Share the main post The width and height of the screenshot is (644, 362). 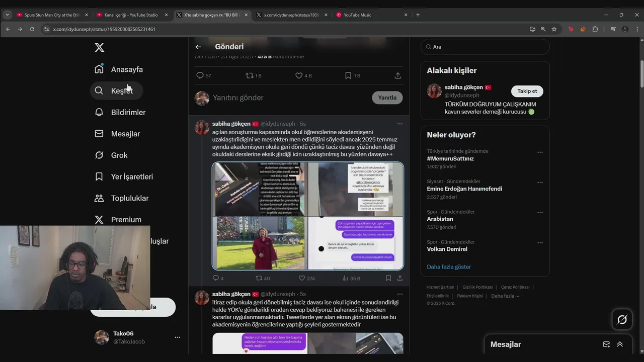click(397, 75)
